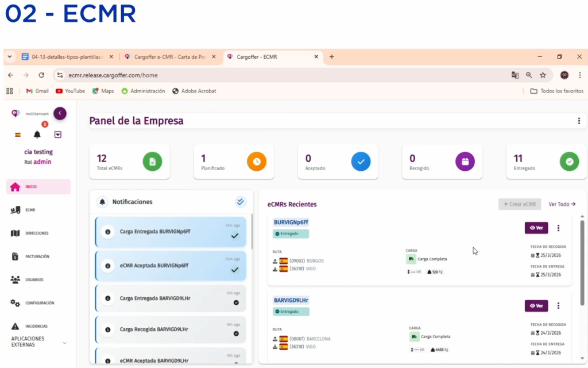Click the green Total eCMRs document icon

[x=152, y=162]
